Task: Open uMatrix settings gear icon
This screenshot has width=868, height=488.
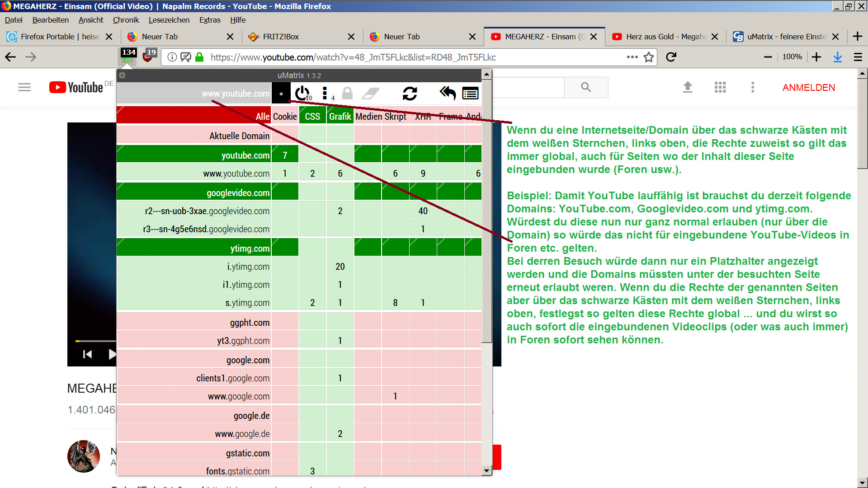Action: (122, 75)
